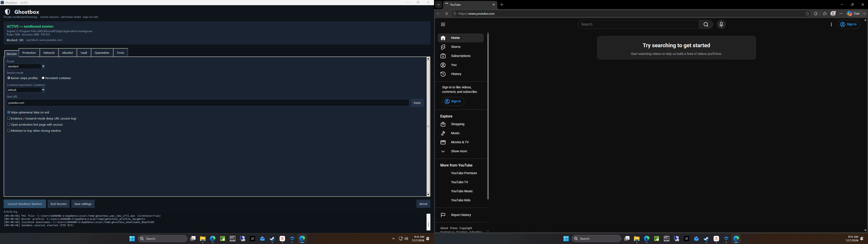
Task: Open YouTube three-dot settings beside Sign in
Action: click(831, 24)
